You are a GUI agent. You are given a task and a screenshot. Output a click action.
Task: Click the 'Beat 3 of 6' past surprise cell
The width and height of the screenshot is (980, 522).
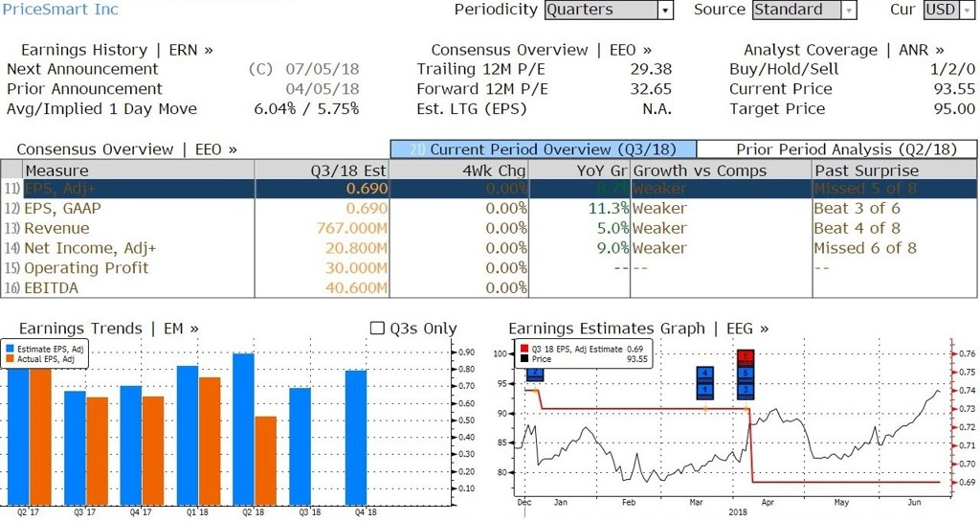click(x=857, y=209)
